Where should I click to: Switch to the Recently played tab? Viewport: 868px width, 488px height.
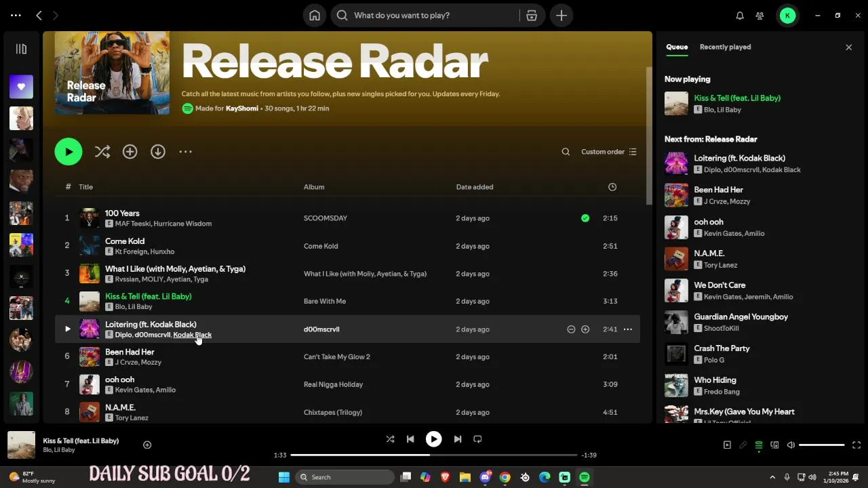pos(725,47)
